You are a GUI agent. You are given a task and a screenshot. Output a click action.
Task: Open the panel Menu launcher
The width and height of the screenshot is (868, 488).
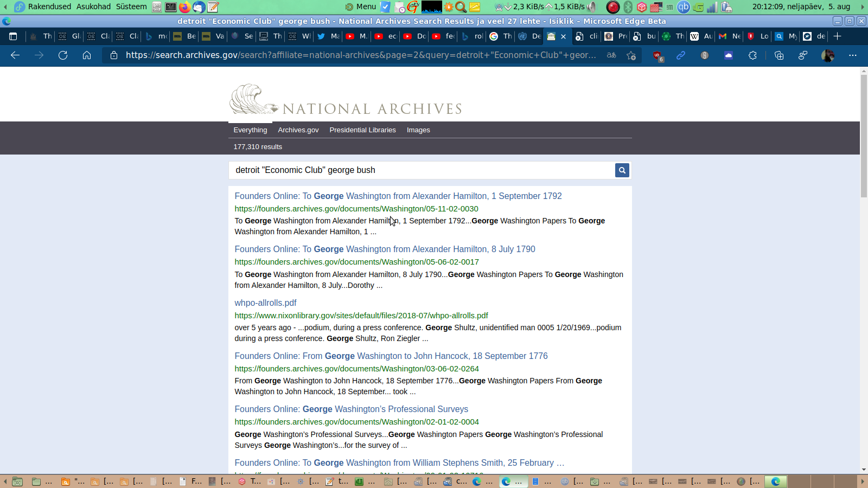361,7
